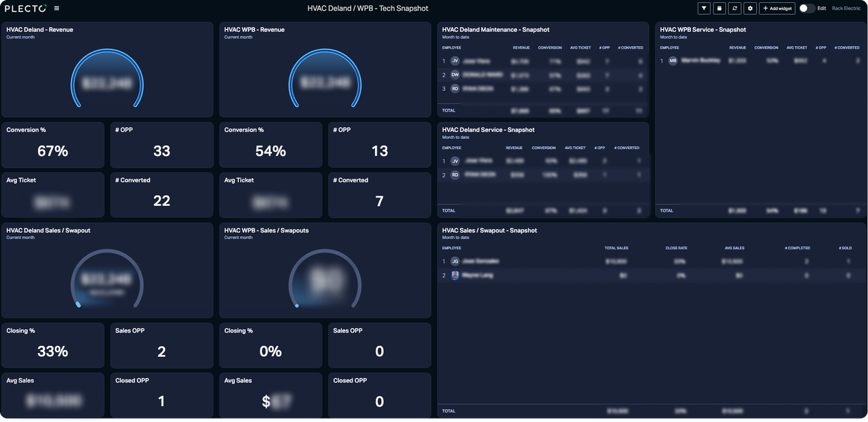Image resolution: width=868 pixels, height=422 pixels.
Task: Open the calendar date picker icon
Action: point(719,9)
